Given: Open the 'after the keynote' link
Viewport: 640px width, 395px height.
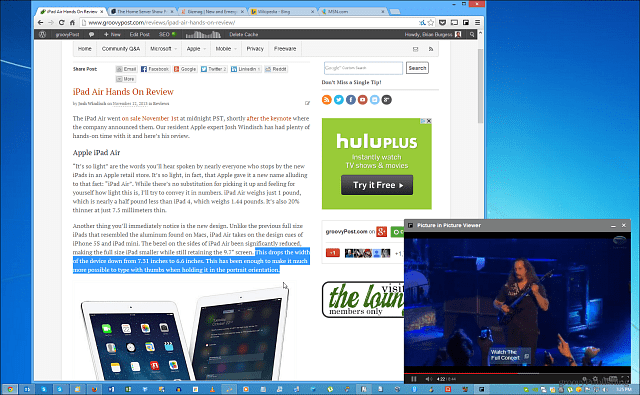Looking at the screenshot, I should click(269, 118).
